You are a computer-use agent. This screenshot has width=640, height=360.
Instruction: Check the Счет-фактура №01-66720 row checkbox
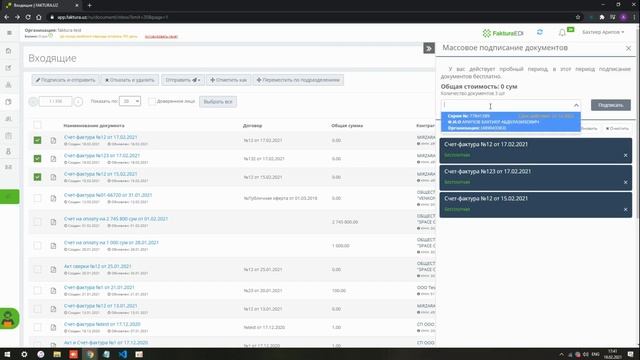coord(37,198)
